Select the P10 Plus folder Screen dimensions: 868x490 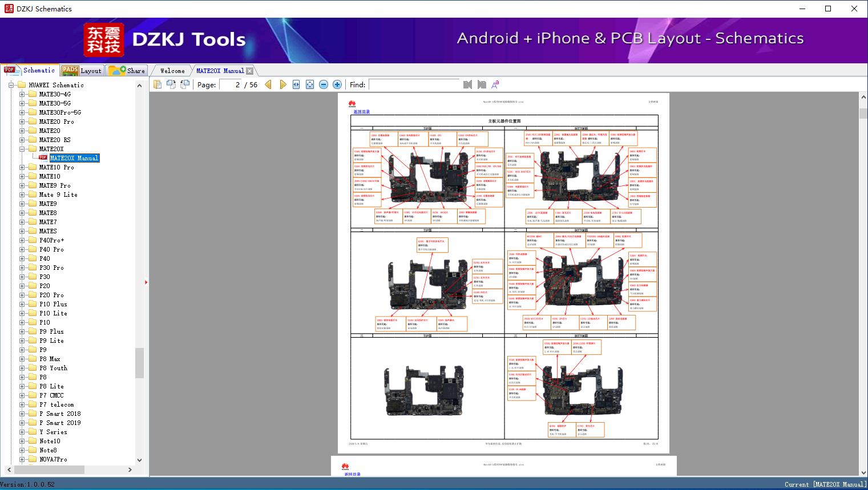coord(53,304)
